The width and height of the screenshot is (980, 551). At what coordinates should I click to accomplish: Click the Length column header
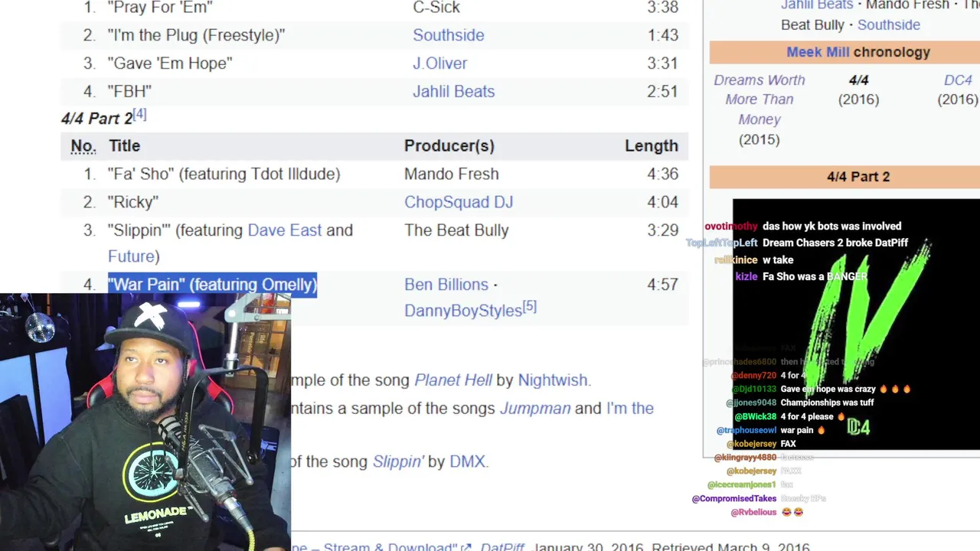(x=652, y=146)
